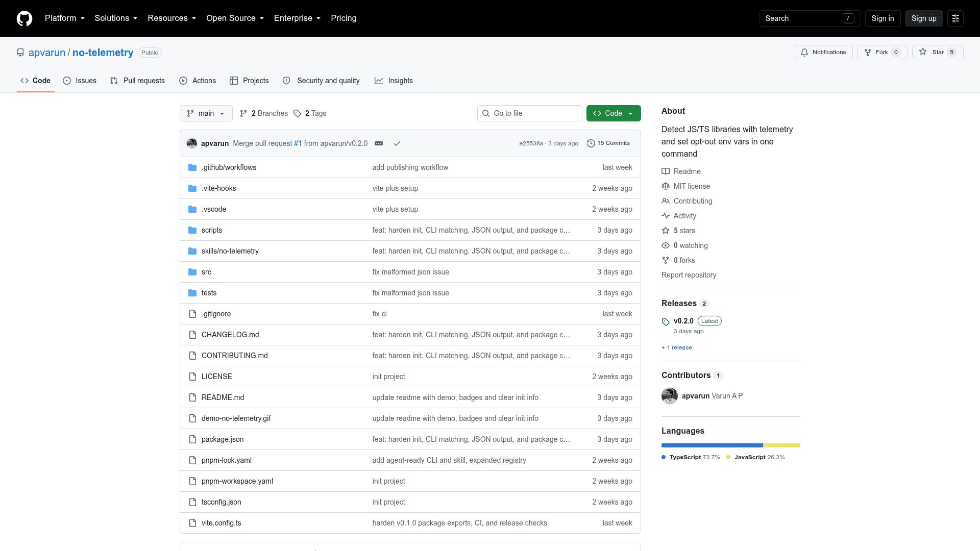Open the Projects tab
The image size is (980, 551).
point(249,81)
